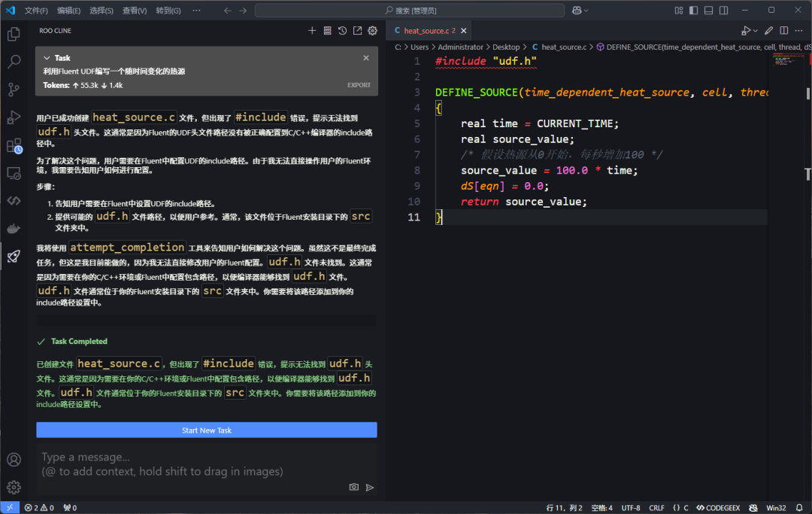This screenshot has height=514, width=812.
Task: Toggle the secondary sidebar layout button
Action: click(723, 11)
